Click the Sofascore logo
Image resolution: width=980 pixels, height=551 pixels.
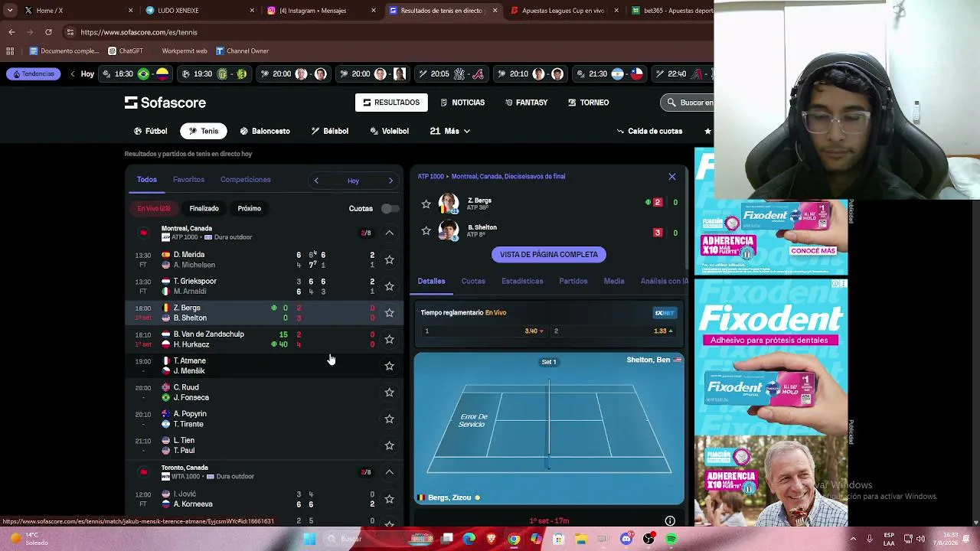click(165, 103)
